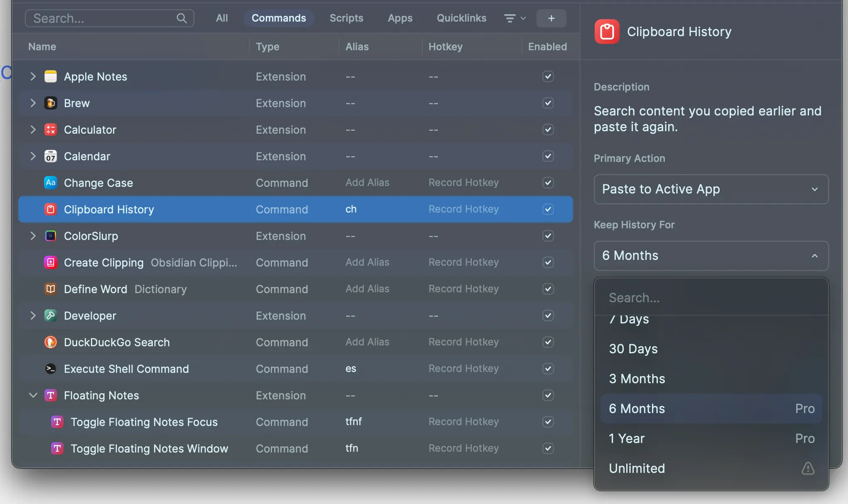The width and height of the screenshot is (848, 504).
Task: Click the add new item plus button
Action: point(551,18)
